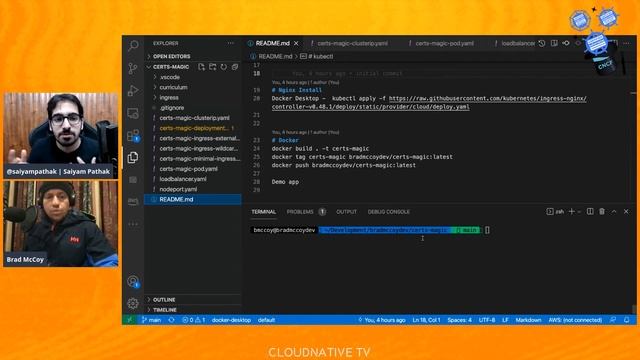This screenshot has height=360, width=640.
Task: Click Ln 18, Col 1 position
Action: tap(426, 320)
